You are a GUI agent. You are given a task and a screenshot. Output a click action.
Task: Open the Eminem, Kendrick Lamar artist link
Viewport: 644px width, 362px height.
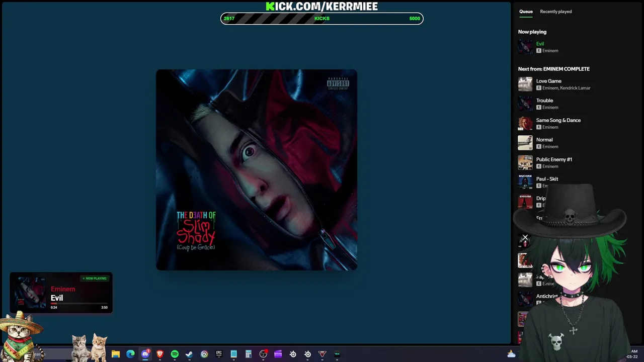pos(566,88)
